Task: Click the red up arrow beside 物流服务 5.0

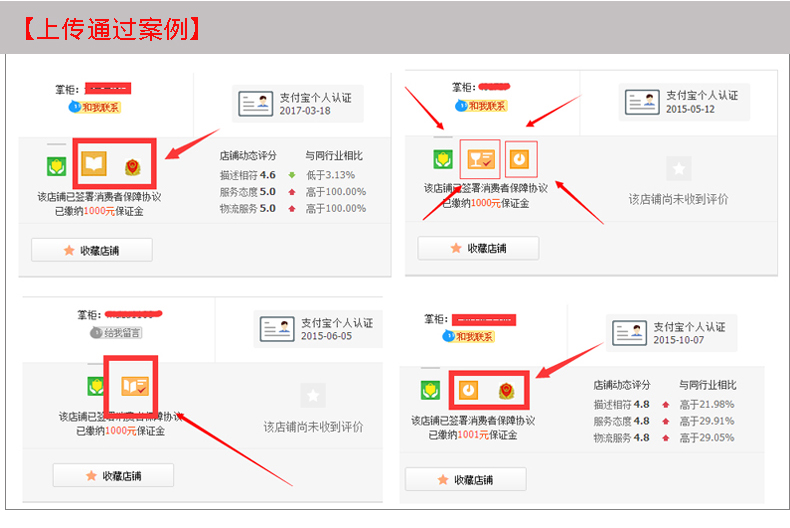Action: (292, 209)
